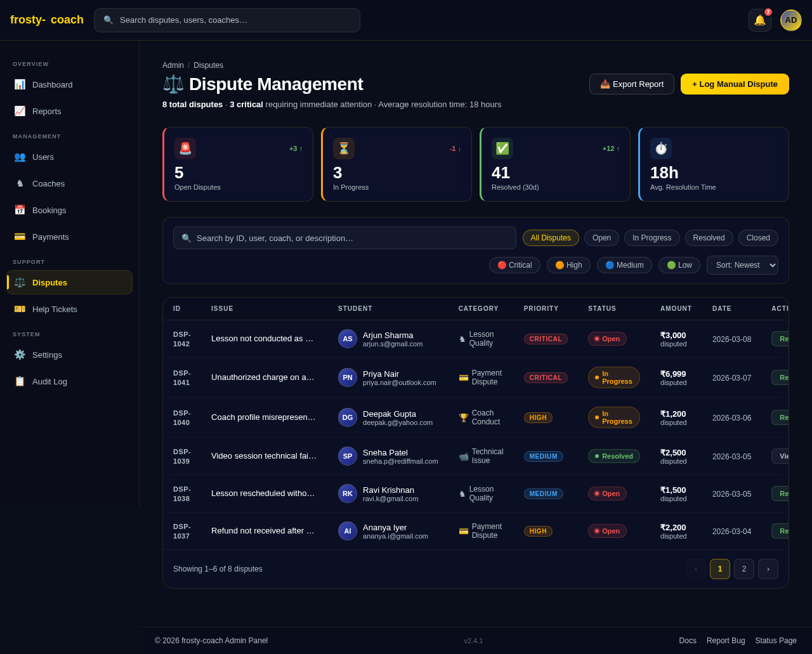Filter disputes by Closed status
The width and height of the screenshot is (812, 654).
pos(758,238)
